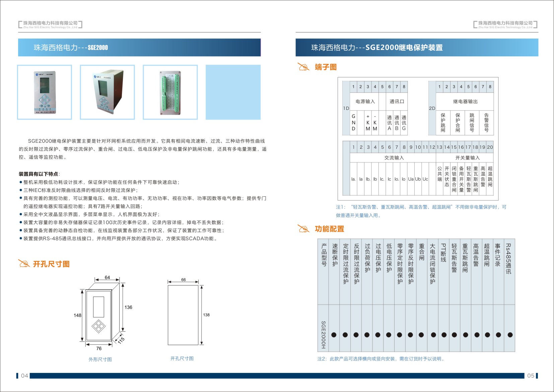Click the 76 width dimension label

tap(99, 348)
